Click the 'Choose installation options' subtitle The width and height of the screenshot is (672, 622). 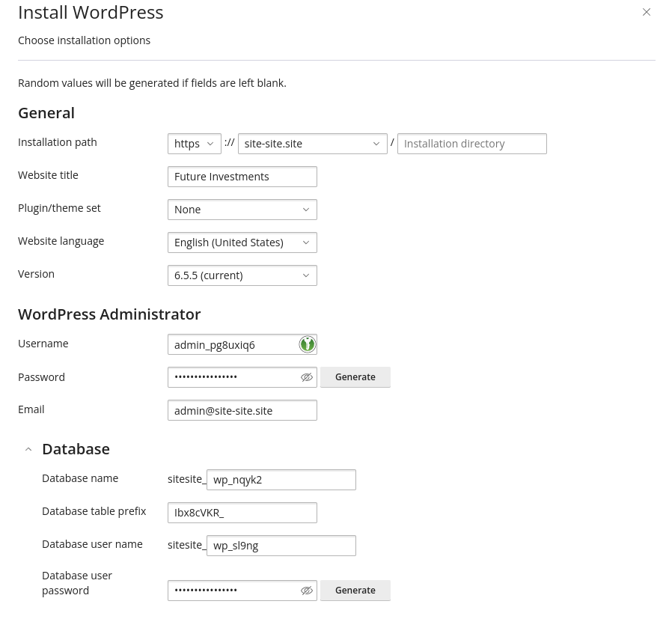[x=84, y=40]
